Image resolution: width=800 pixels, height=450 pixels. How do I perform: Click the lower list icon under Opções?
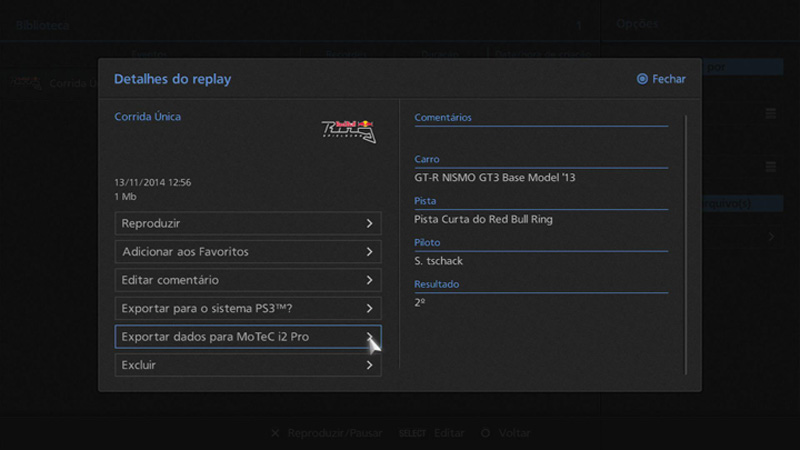coord(771,166)
